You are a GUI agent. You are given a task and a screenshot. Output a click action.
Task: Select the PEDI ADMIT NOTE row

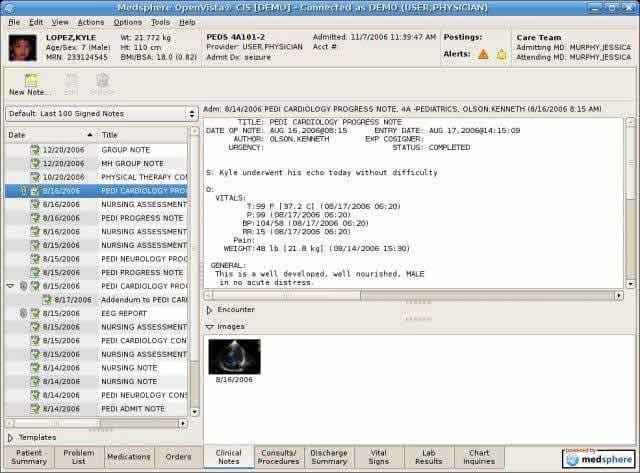pyautogui.click(x=97, y=409)
